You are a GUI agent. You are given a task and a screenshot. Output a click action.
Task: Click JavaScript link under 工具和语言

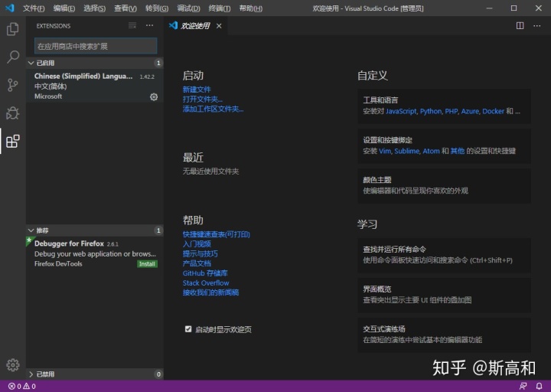401,112
